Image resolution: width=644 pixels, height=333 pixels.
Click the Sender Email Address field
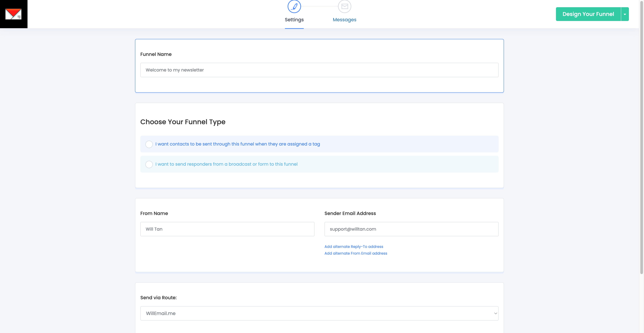(411, 229)
